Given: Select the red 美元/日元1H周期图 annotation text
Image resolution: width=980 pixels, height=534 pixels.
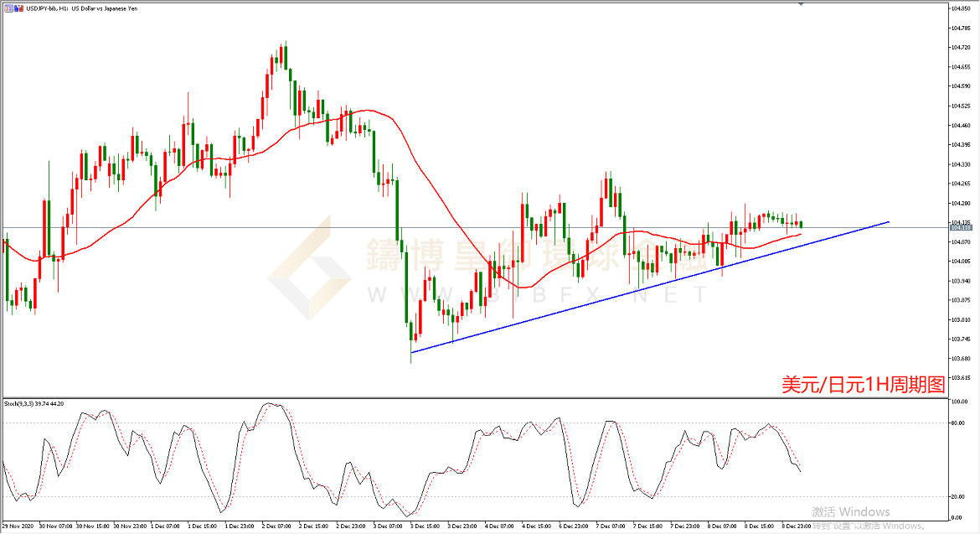Looking at the screenshot, I should [863, 385].
